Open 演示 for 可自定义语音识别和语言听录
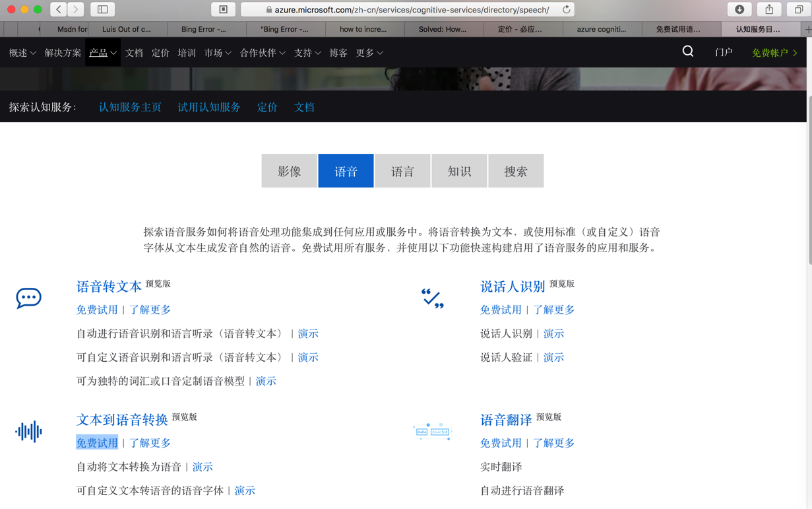812x509 pixels. pos(308,357)
